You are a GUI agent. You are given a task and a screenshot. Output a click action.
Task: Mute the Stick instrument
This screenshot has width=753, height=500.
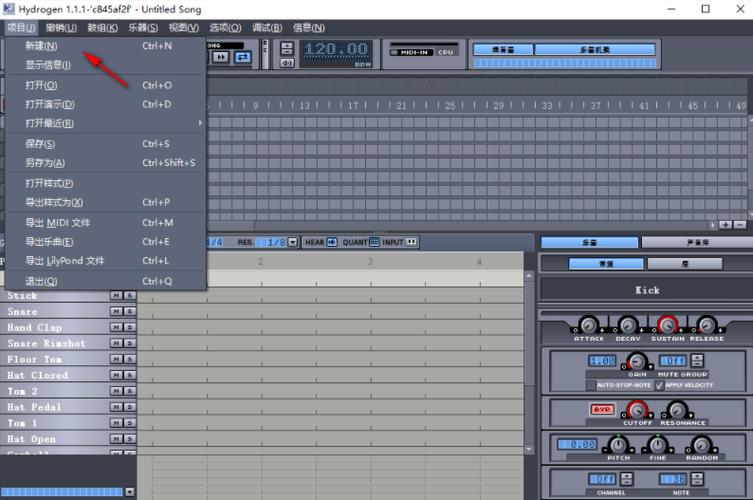click(x=116, y=295)
